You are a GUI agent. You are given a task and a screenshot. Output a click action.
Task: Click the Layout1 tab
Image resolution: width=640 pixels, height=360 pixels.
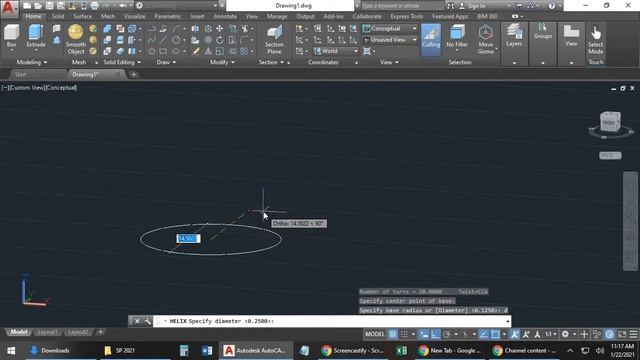[x=47, y=332]
